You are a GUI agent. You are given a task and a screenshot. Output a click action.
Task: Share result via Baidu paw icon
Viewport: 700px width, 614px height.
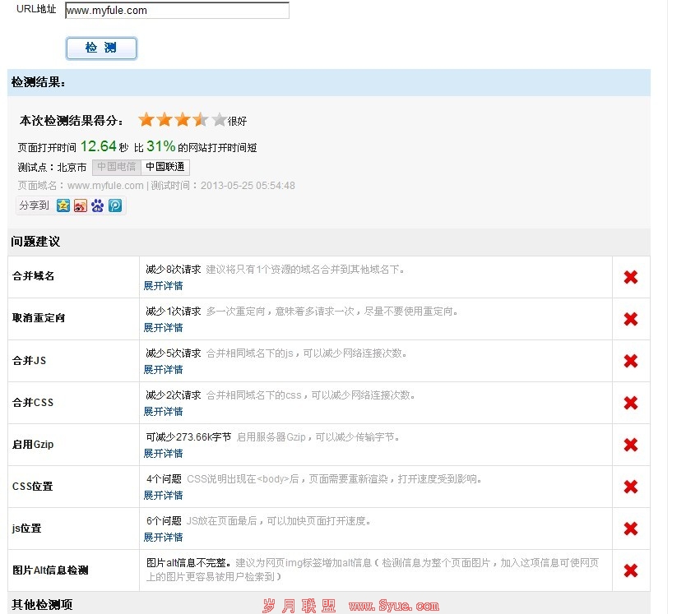click(x=98, y=205)
